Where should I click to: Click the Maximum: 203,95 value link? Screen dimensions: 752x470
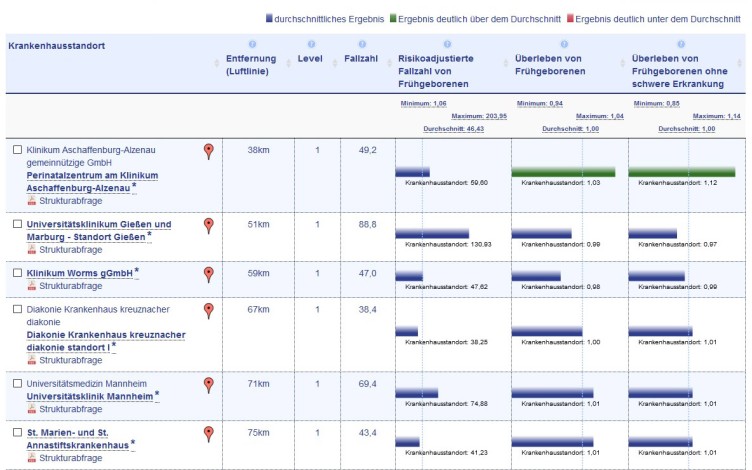point(479,116)
